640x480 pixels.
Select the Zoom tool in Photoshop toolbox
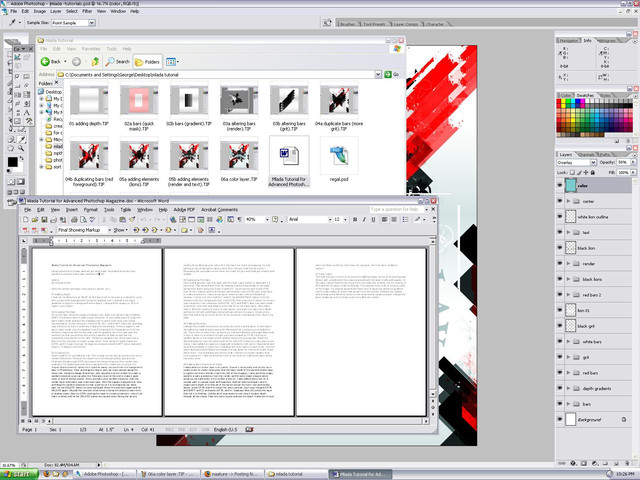pyautogui.click(x=21, y=148)
